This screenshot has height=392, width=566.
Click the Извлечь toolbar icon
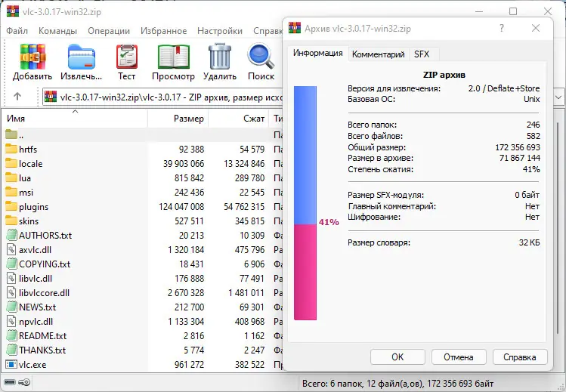81,57
